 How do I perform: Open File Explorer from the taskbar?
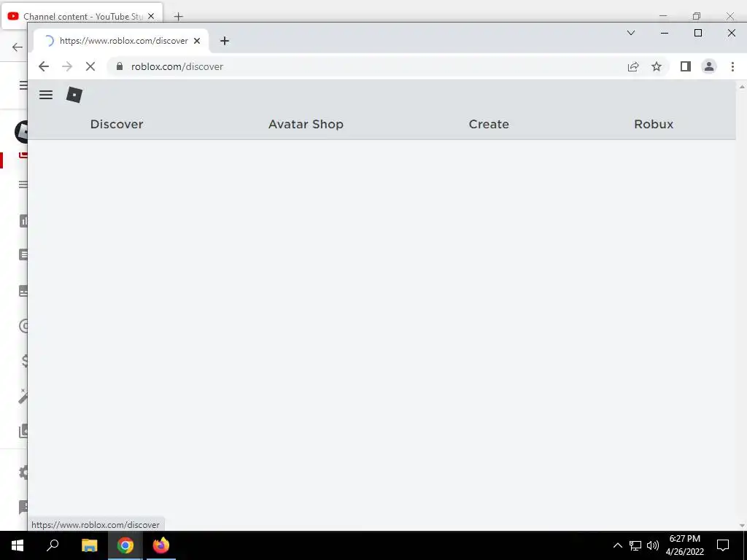89,545
